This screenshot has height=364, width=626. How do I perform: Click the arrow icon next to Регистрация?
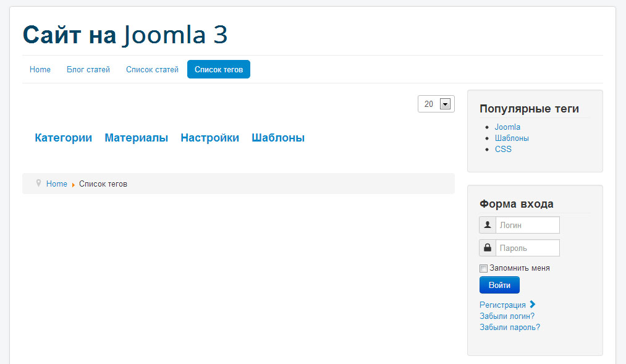(x=533, y=304)
